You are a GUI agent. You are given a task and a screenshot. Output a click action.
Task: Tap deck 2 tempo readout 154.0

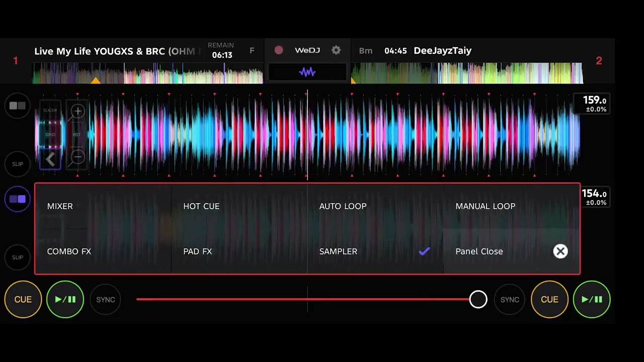[594, 197]
